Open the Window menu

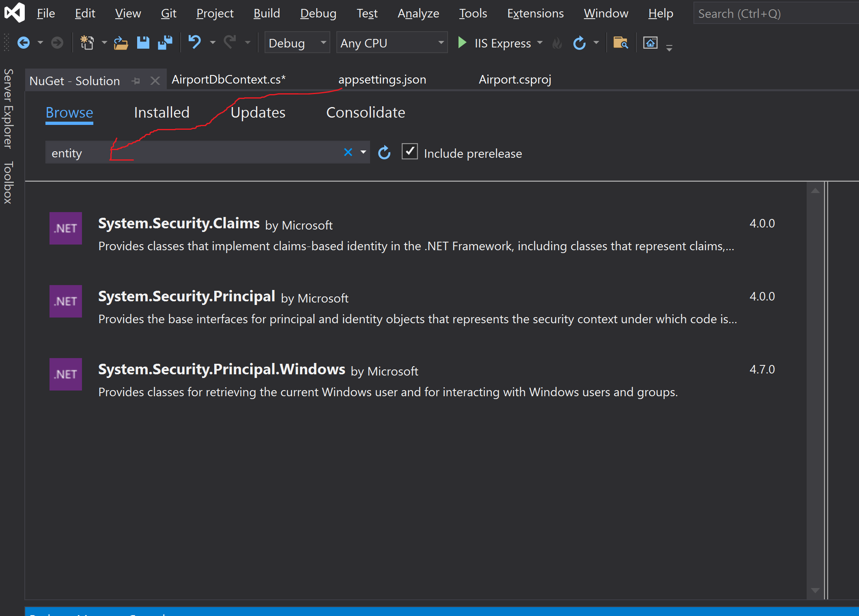coord(606,13)
